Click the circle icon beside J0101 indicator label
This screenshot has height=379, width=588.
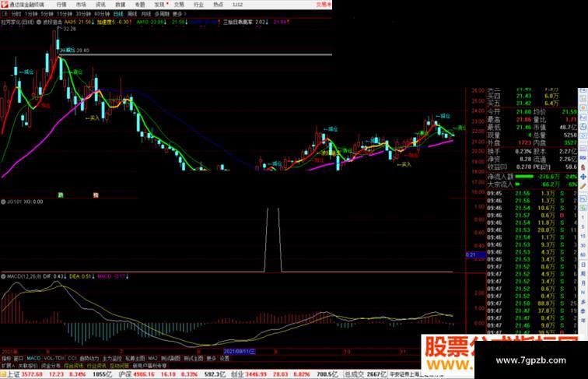point(3,202)
